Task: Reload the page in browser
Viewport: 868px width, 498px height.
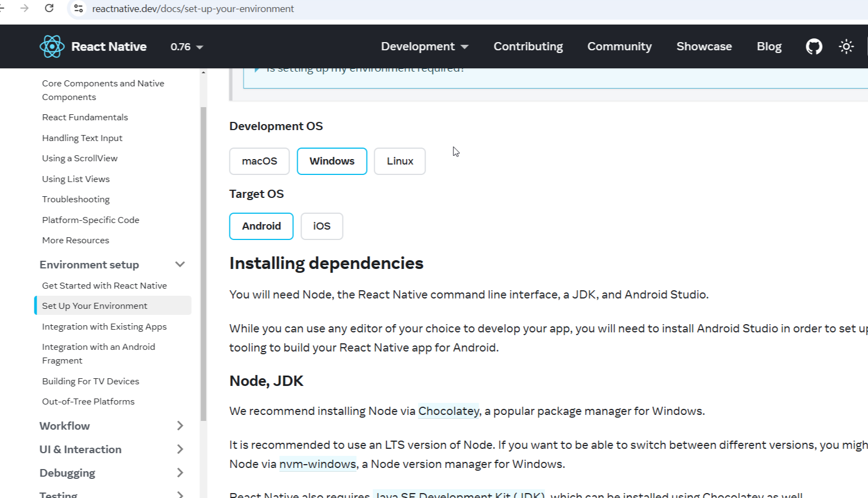Action: coord(49,8)
